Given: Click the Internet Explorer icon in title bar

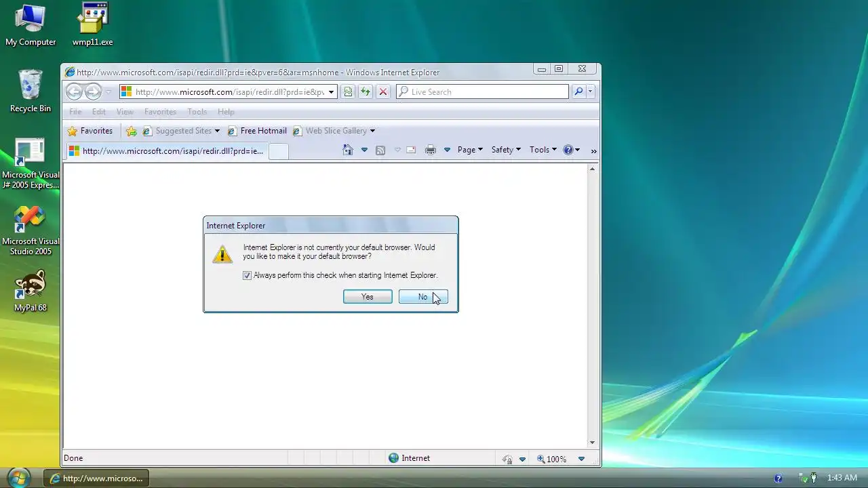Looking at the screenshot, I should pos(69,72).
